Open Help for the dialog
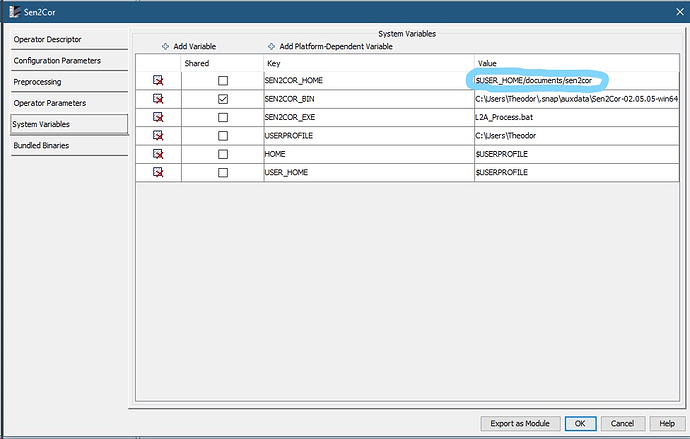The image size is (690, 439). coord(667,424)
